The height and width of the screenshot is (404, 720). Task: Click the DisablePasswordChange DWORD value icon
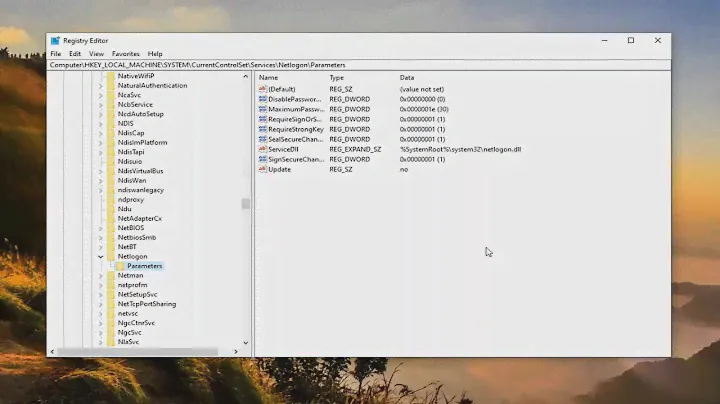[x=262, y=99]
